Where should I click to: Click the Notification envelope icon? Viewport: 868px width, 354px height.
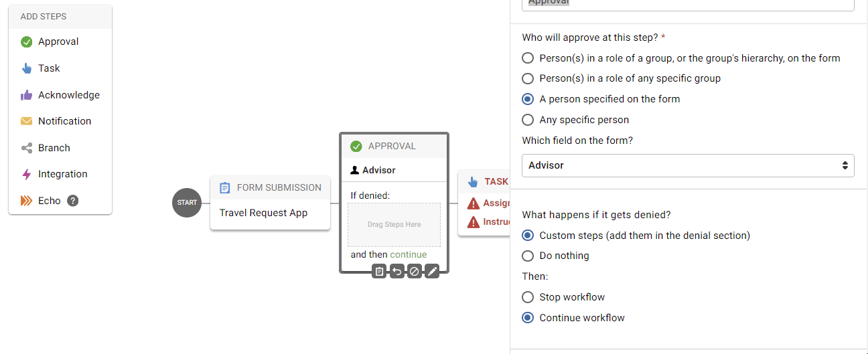click(x=27, y=121)
